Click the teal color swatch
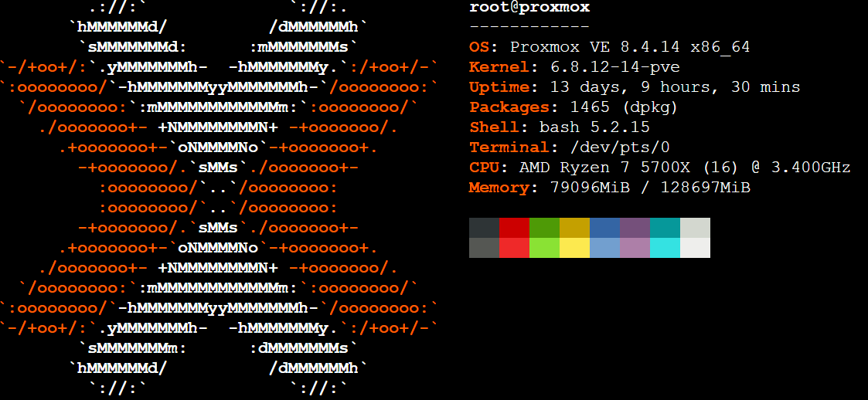This screenshot has height=400, width=868. [665, 228]
